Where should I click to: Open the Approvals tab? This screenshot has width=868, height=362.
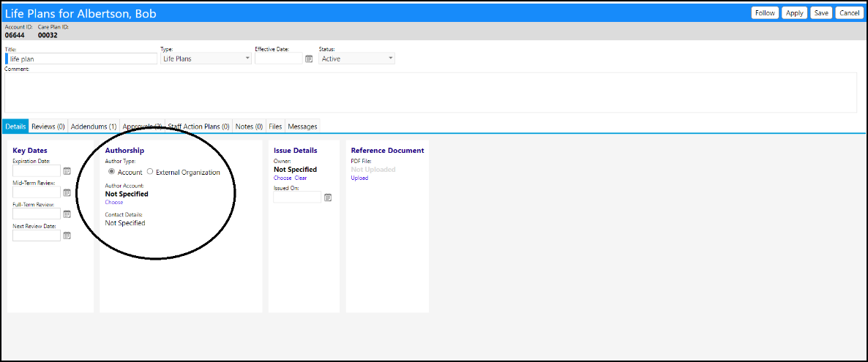[x=142, y=127]
